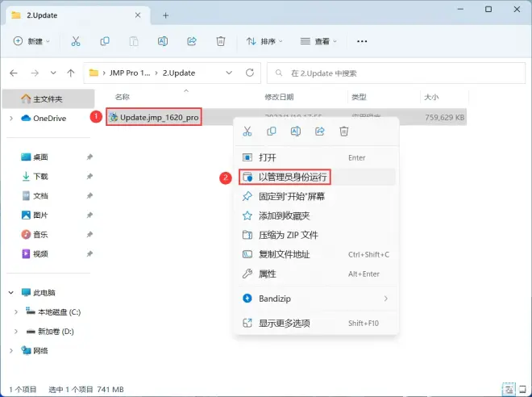
Task: Expand the OneDrive tree node
Action: point(11,118)
